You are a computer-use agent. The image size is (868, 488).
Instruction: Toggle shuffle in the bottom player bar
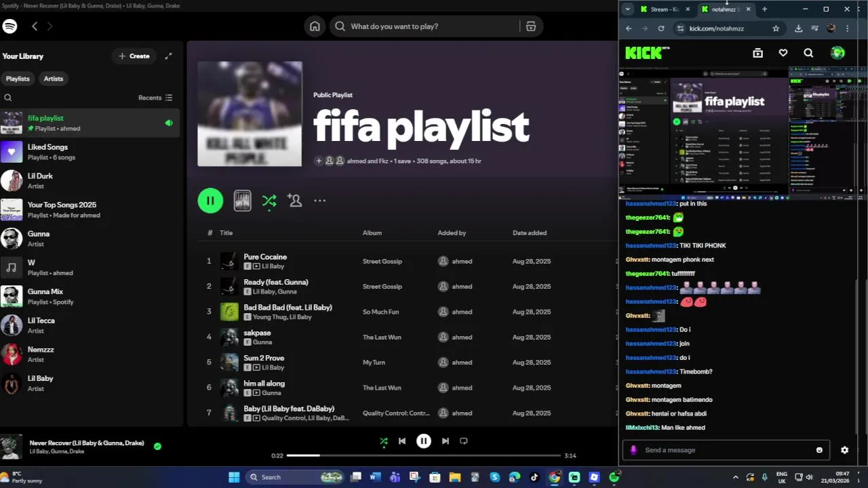tap(384, 441)
